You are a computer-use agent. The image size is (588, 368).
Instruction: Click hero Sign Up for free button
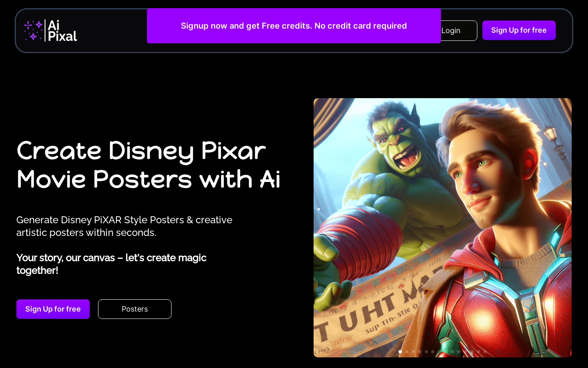53,309
